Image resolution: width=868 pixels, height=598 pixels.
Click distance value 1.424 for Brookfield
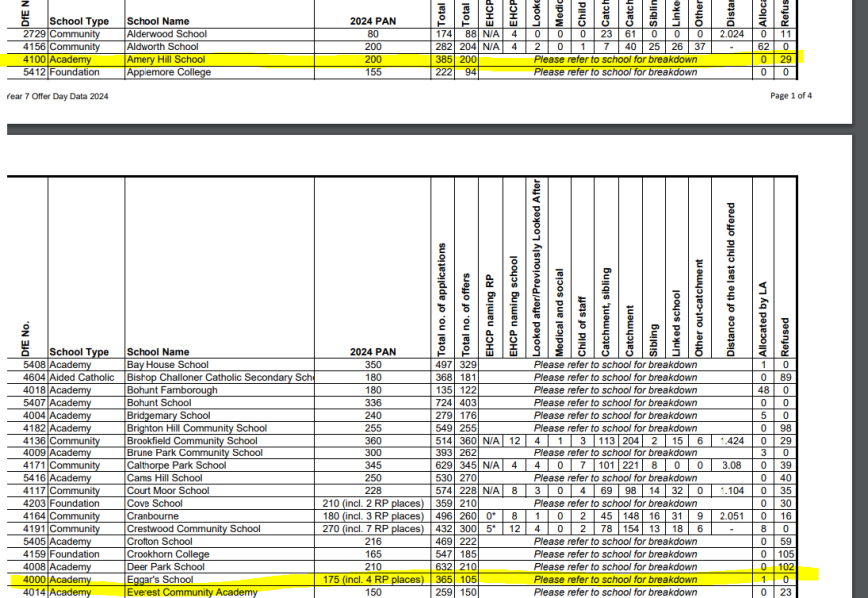(731, 441)
